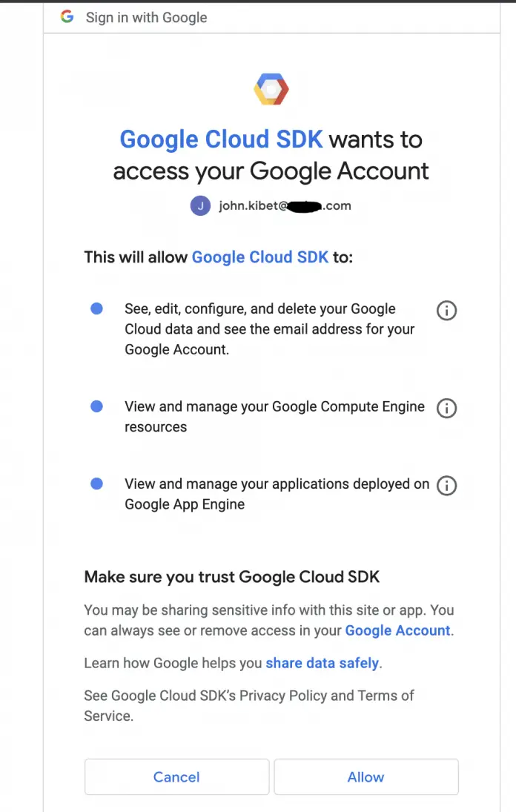The height and width of the screenshot is (812, 516).
Task: Click the purple account avatar with letter J
Action: pyautogui.click(x=200, y=205)
